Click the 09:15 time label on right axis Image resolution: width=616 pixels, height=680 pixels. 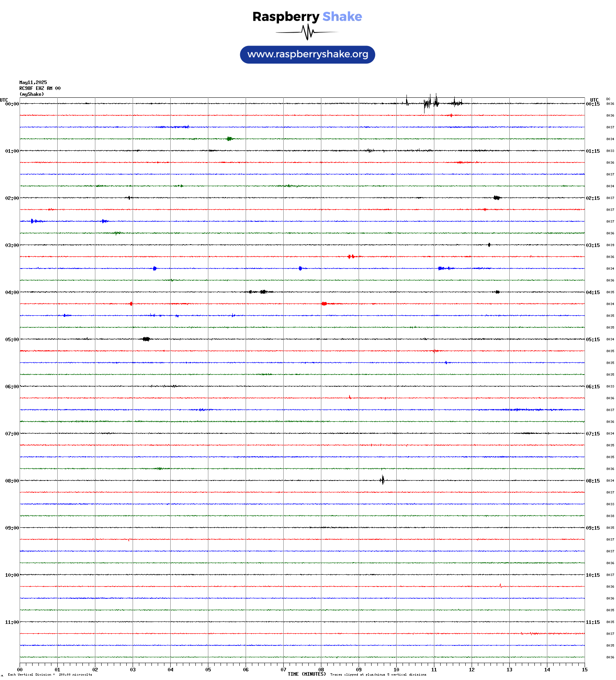point(593,528)
